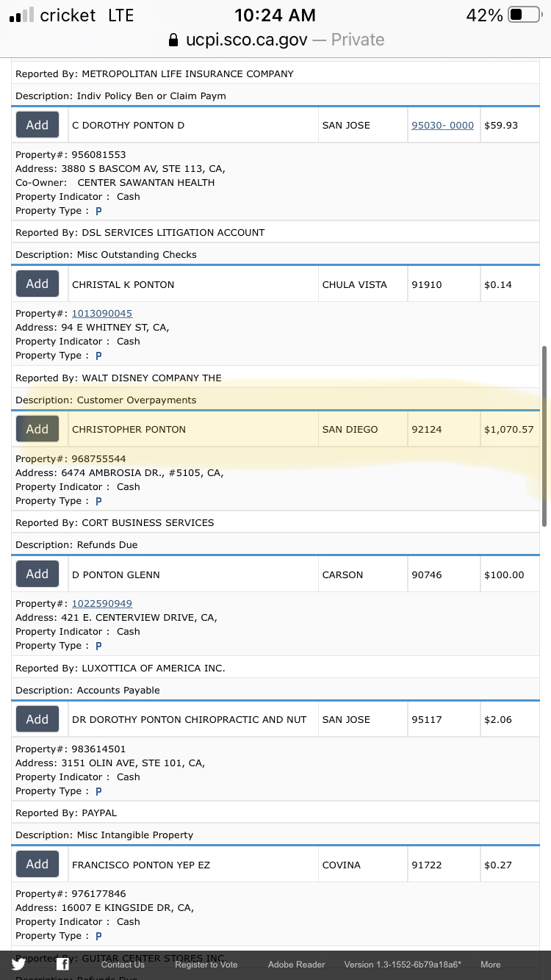Open Facebook icon in footer
The height and width of the screenshot is (980, 551).
point(63,965)
